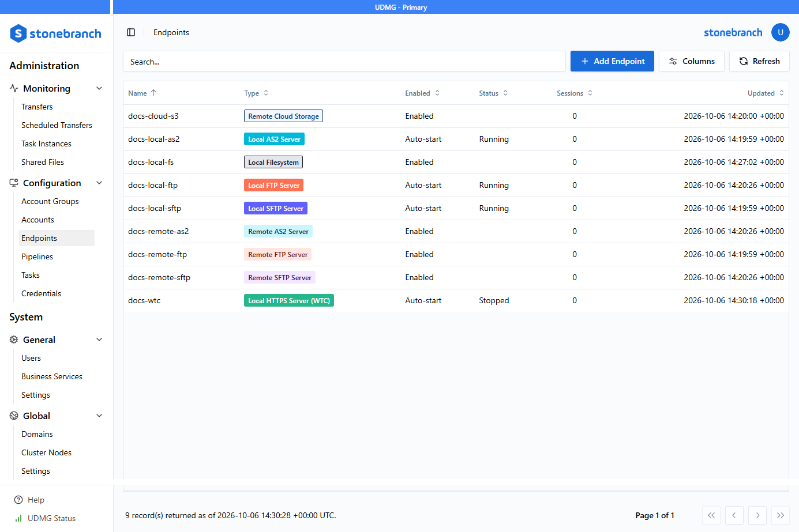The height and width of the screenshot is (532, 799).
Task: Click the Stonebranch logo in sidebar
Action: [55, 33]
